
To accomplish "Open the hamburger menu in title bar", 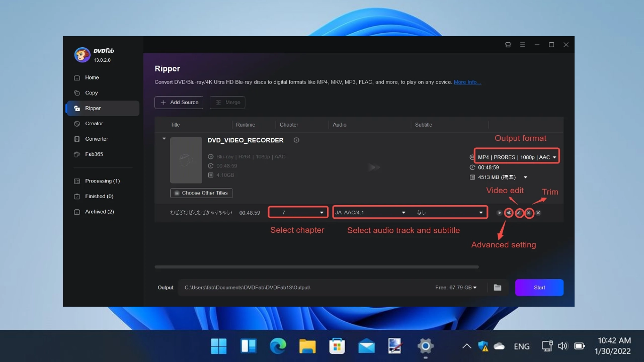I will 523,45.
